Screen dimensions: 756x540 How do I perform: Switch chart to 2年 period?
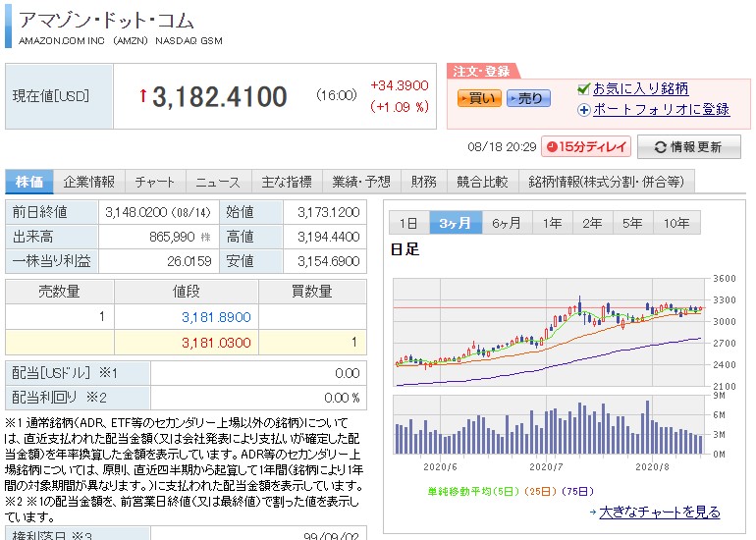592,223
